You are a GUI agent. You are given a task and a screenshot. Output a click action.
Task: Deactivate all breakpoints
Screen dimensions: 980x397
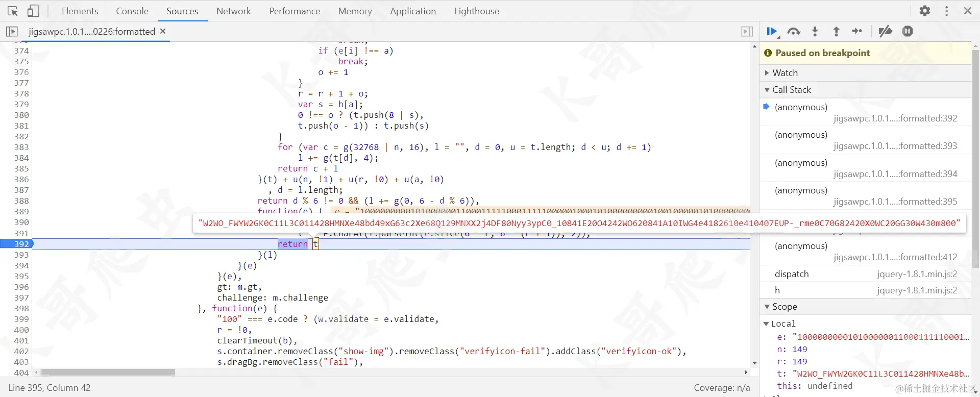885,32
